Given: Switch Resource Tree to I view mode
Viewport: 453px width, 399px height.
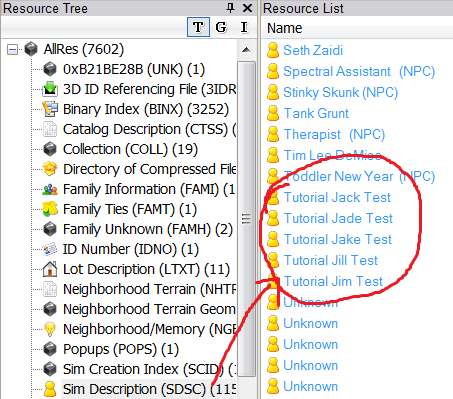Looking at the screenshot, I should (x=244, y=27).
